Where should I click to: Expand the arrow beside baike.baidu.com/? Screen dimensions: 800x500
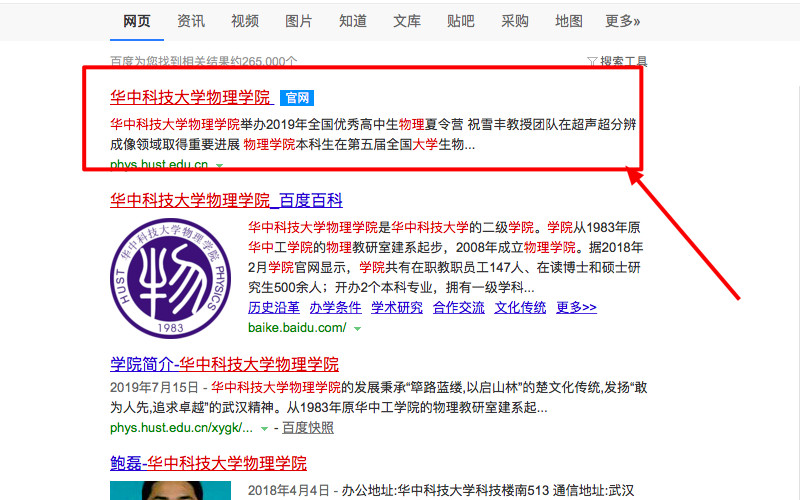pyautogui.click(x=357, y=328)
